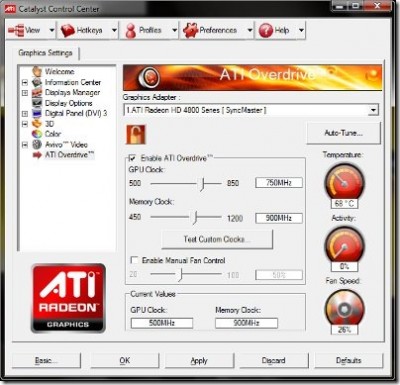Restore settings with Defaults button
This screenshot has height=385, width=400.
[x=349, y=360]
